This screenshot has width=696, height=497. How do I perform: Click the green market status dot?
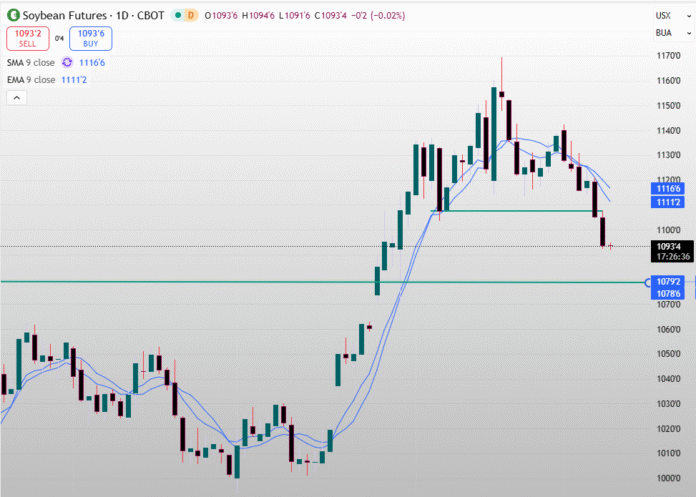pos(178,15)
